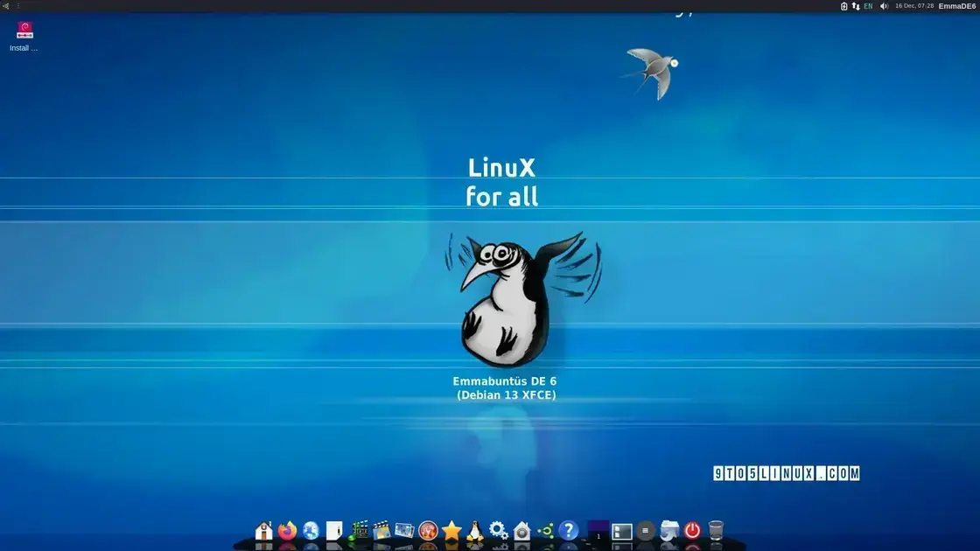Open the blue globe internet icon in dock

[x=311, y=530]
